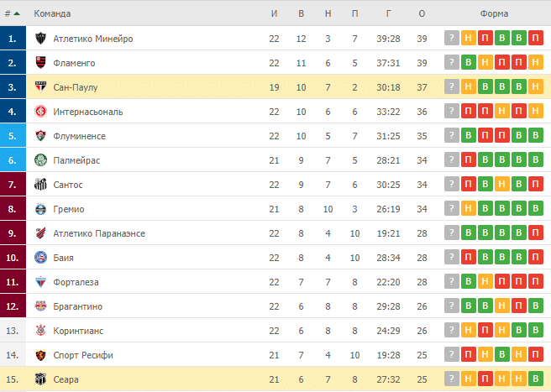Open the Атлетико Паранаэнсе team link
This screenshot has width=551, height=392.
pyautogui.click(x=99, y=233)
